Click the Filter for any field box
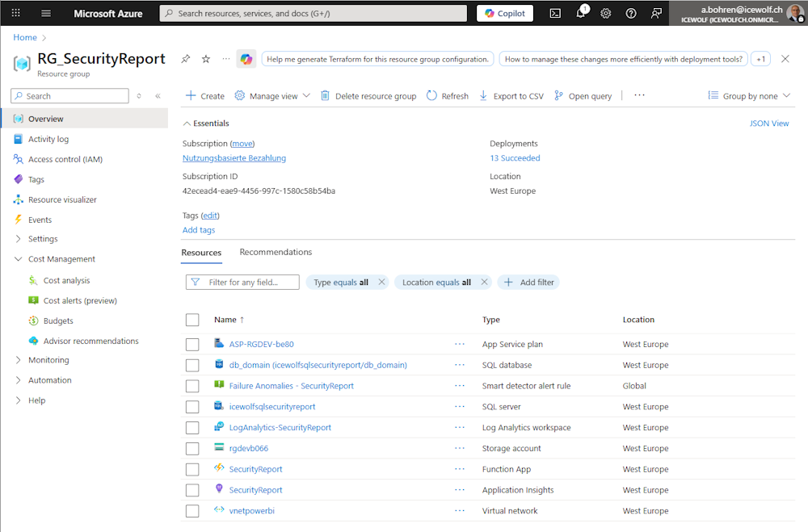 point(250,283)
